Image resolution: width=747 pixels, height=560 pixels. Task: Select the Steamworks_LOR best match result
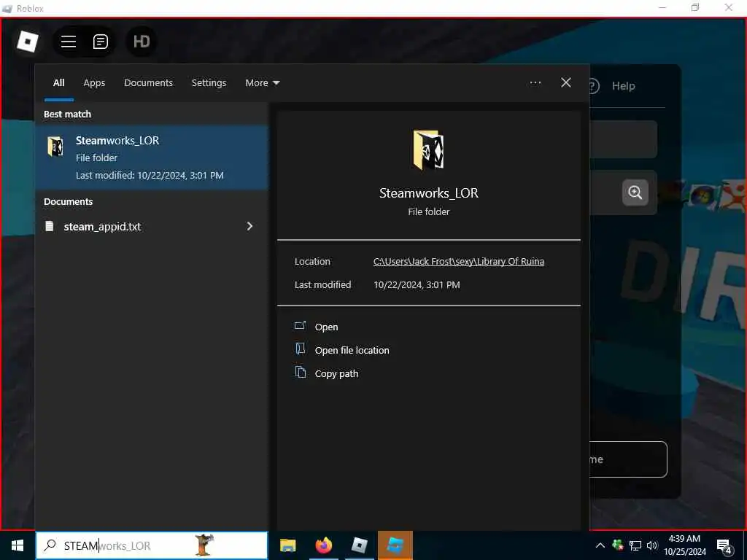pos(152,157)
